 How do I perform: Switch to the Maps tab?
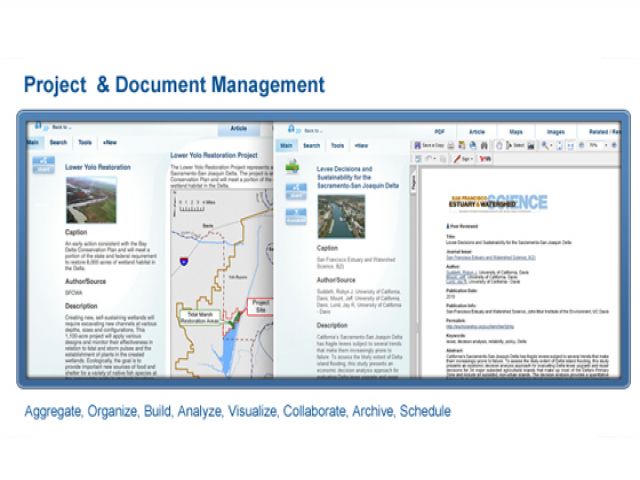[516, 132]
